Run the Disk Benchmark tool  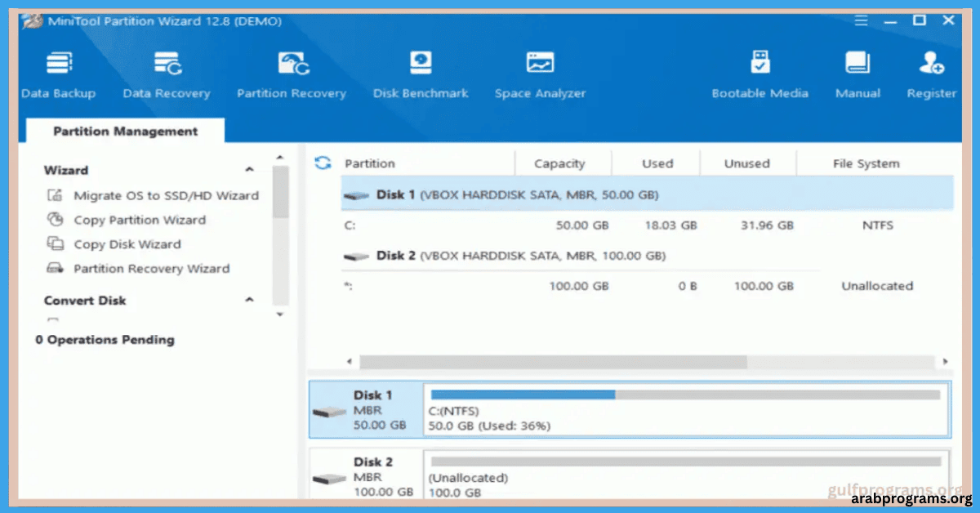(x=421, y=75)
